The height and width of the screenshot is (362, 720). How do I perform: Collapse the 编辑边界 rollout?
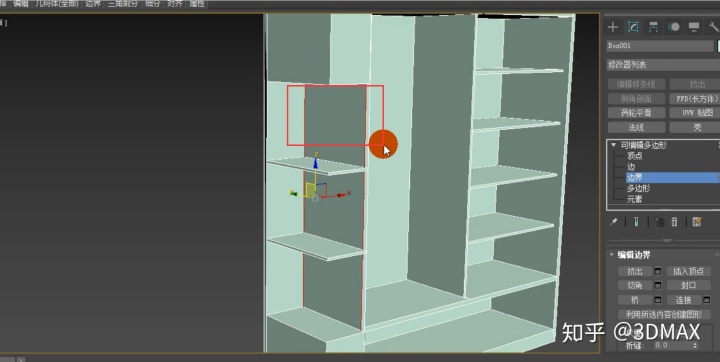click(x=611, y=255)
